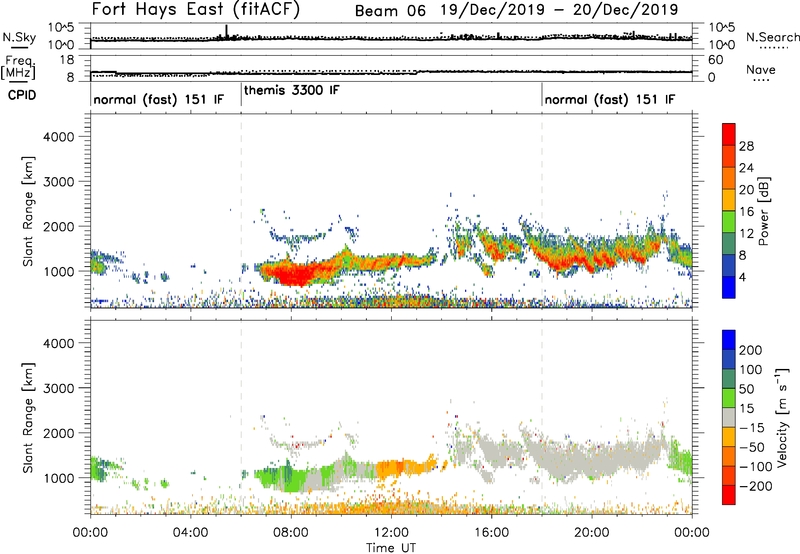Click the '28' tick on the Power color bar
The width and height of the screenshot is (800, 554).
[746, 146]
